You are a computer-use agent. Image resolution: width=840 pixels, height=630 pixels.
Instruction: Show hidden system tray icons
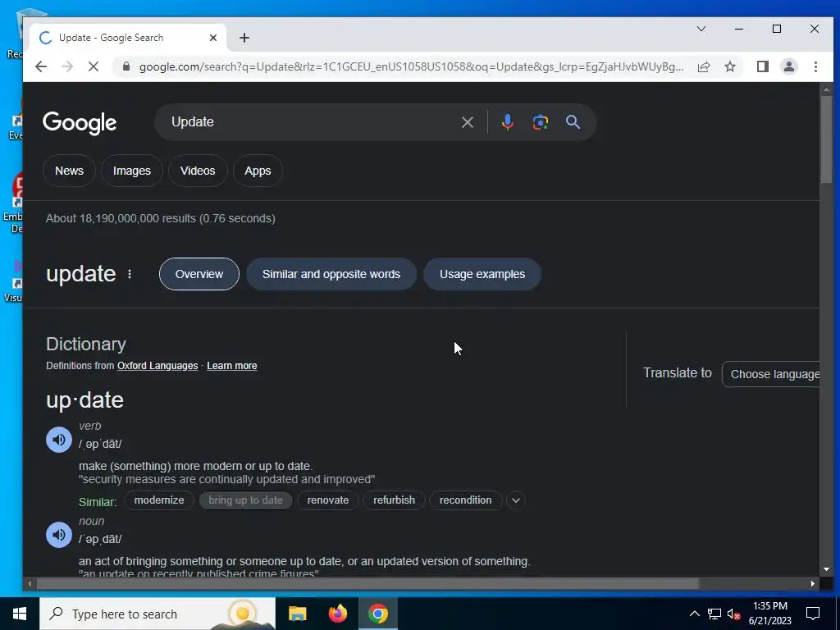pyautogui.click(x=694, y=614)
